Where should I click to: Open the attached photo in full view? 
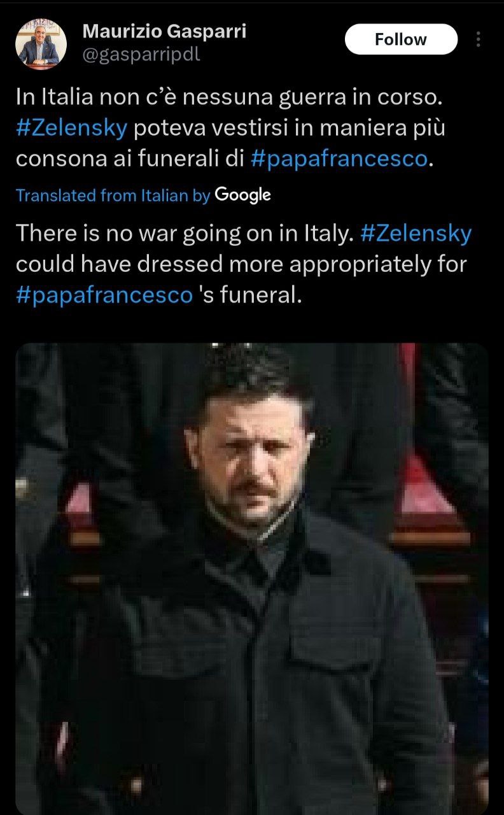(252, 578)
